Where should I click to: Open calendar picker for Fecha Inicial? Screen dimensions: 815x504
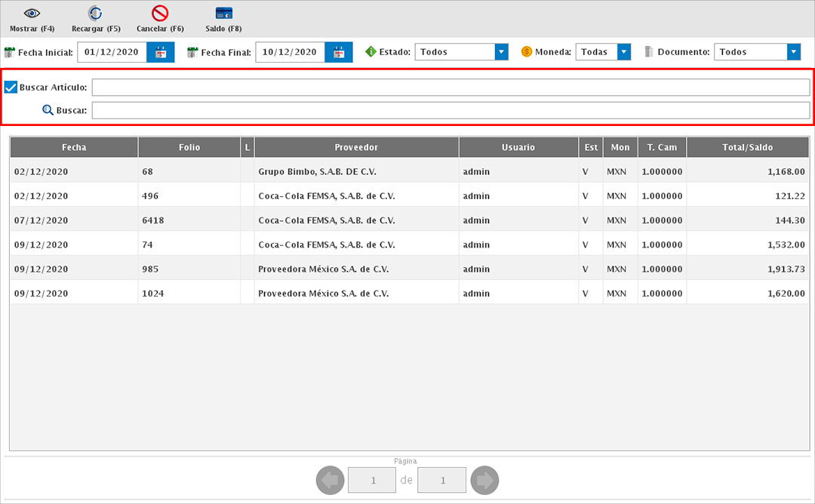pyautogui.click(x=160, y=52)
